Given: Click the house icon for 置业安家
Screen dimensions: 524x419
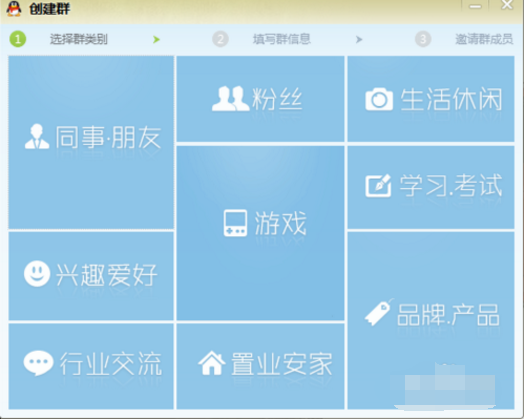Looking at the screenshot, I should tap(212, 363).
